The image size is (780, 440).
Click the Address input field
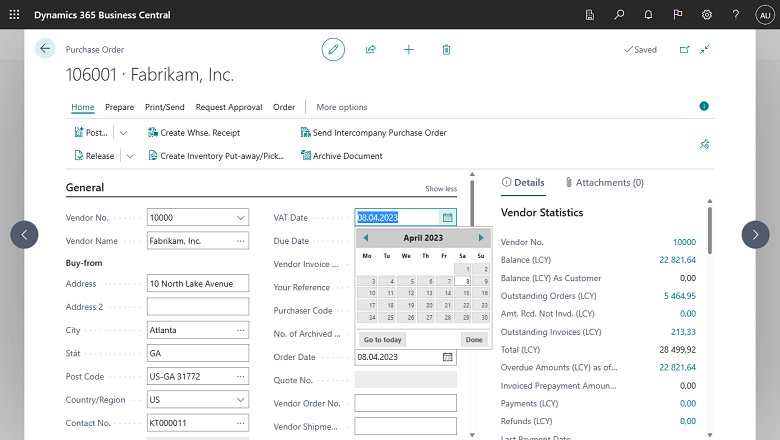click(198, 283)
